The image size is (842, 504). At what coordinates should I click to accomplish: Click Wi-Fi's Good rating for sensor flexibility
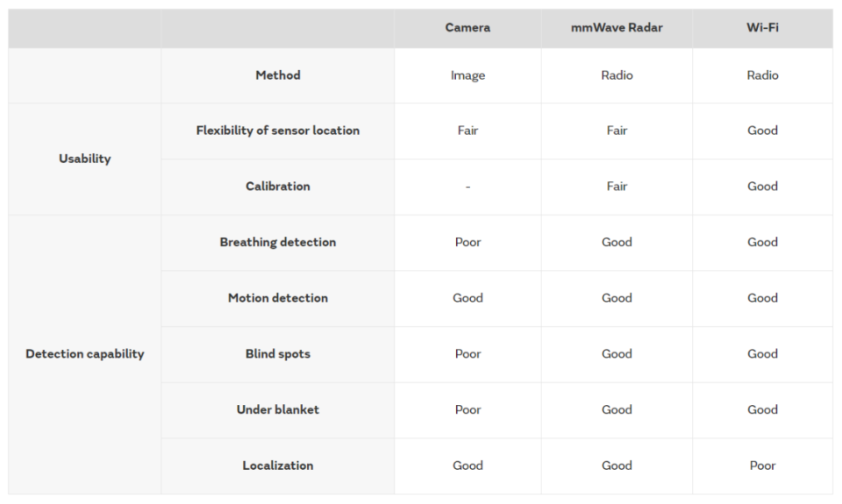(762, 131)
